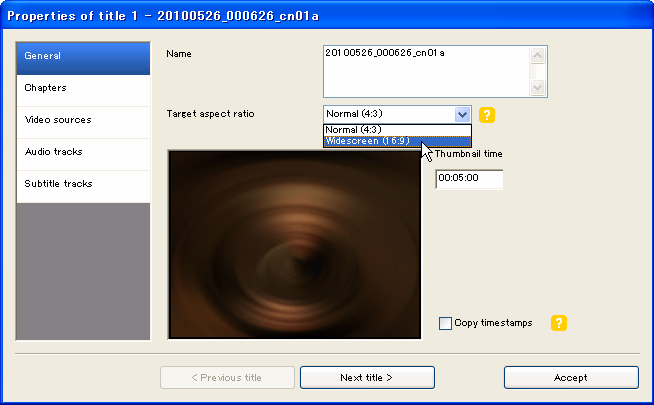Click the Accept button

tap(571, 377)
